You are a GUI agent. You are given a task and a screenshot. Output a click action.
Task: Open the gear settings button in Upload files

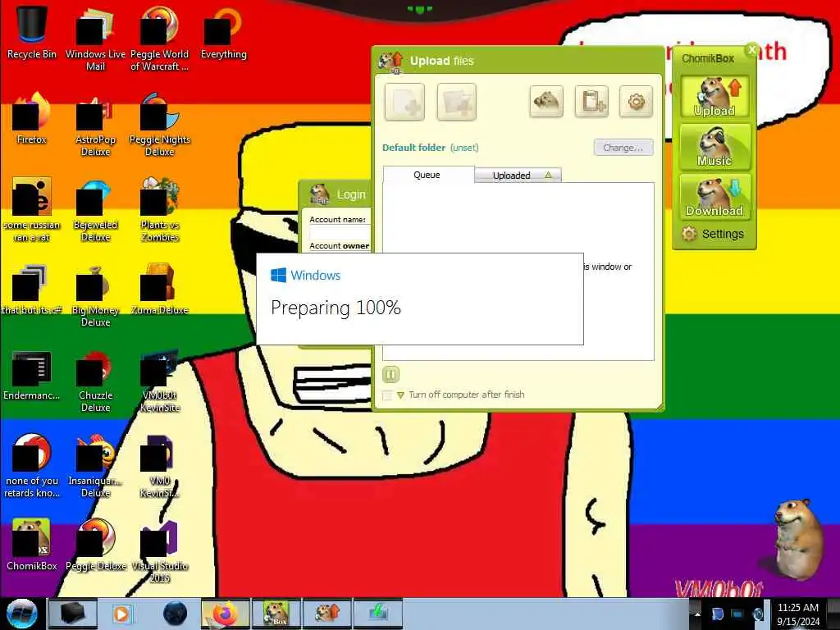pyautogui.click(x=637, y=101)
